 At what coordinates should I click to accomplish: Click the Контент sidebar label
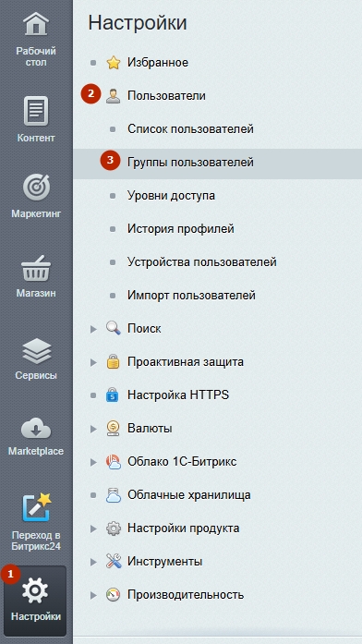coord(36,138)
